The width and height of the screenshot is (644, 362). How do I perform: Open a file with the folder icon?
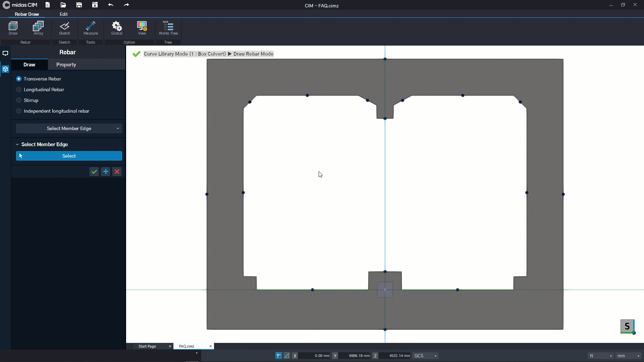[x=63, y=5]
